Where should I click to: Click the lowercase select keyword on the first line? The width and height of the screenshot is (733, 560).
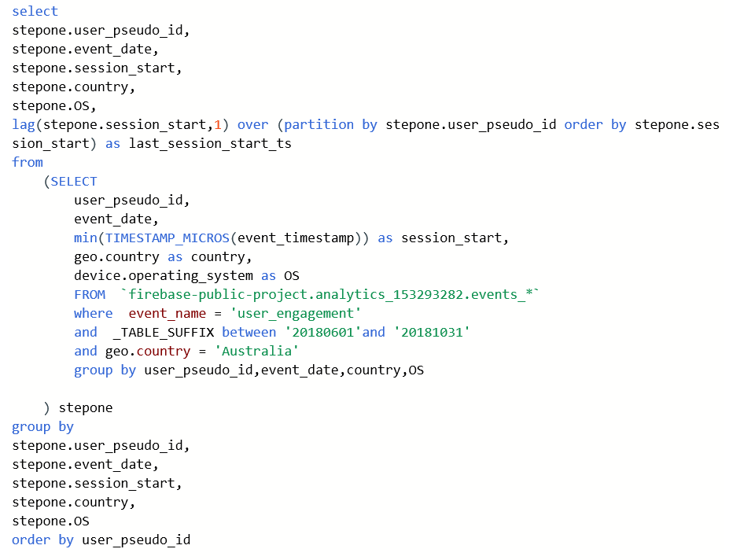(x=35, y=11)
